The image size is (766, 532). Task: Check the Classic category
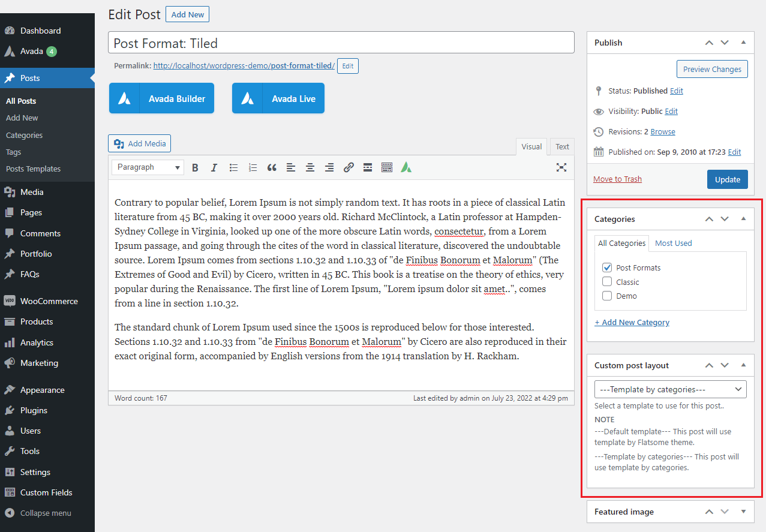coord(607,281)
